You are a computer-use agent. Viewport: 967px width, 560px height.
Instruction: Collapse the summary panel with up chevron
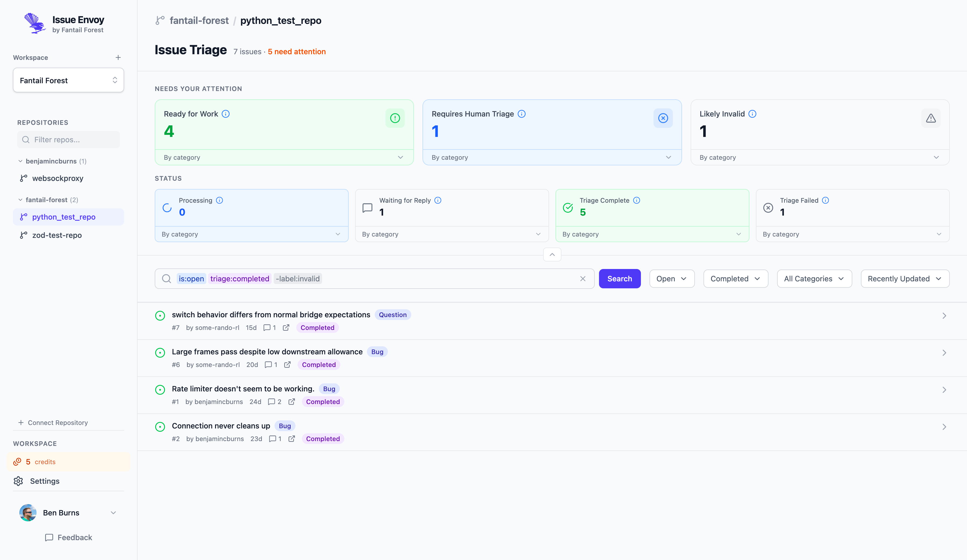tap(552, 255)
